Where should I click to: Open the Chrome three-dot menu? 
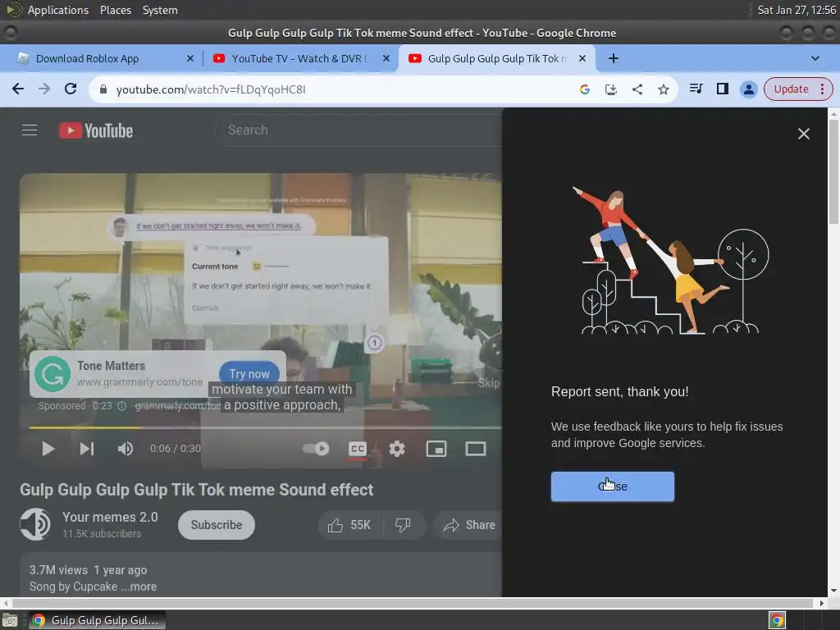click(822, 89)
